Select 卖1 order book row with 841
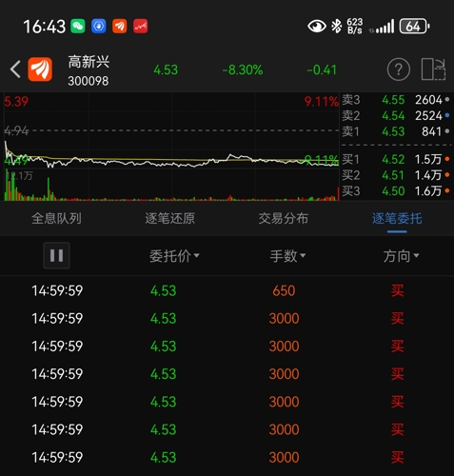The width and height of the screenshot is (454, 476). click(396, 131)
